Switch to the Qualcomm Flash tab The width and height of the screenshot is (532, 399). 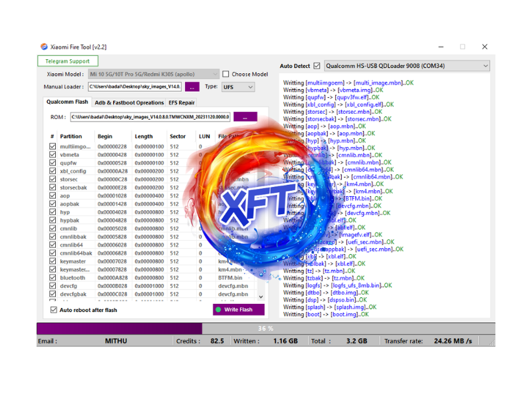67,102
